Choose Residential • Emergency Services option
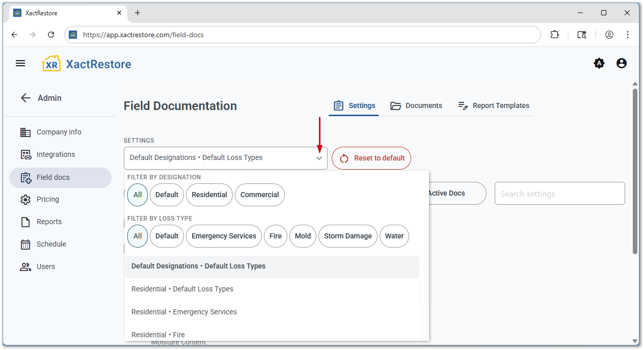The image size is (644, 350). pyautogui.click(x=184, y=312)
